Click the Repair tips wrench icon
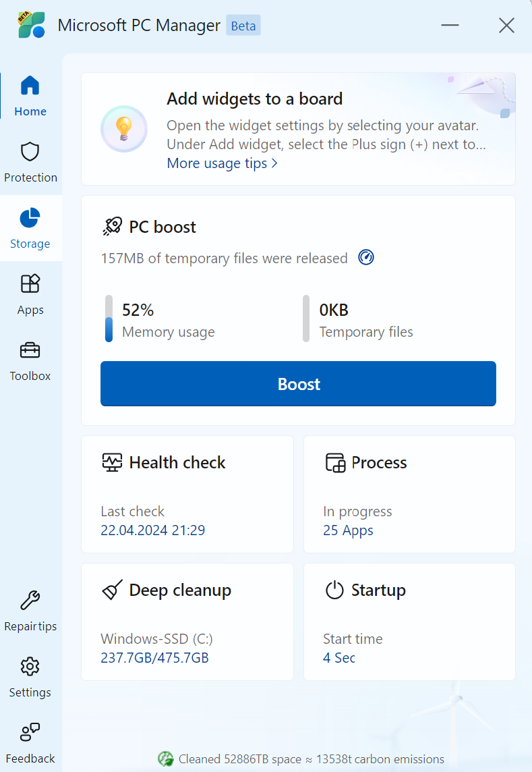The width and height of the screenshot is (532, 772). pos(30,601)
